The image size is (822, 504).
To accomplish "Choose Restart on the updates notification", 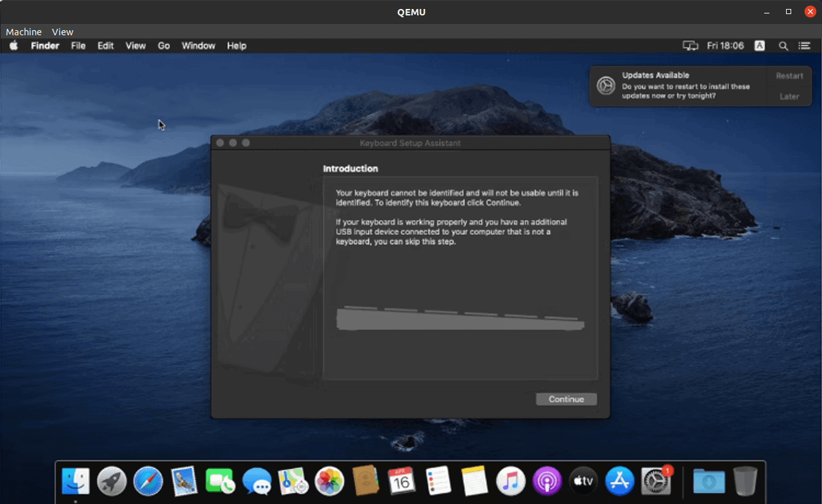I will coord(789,75).
